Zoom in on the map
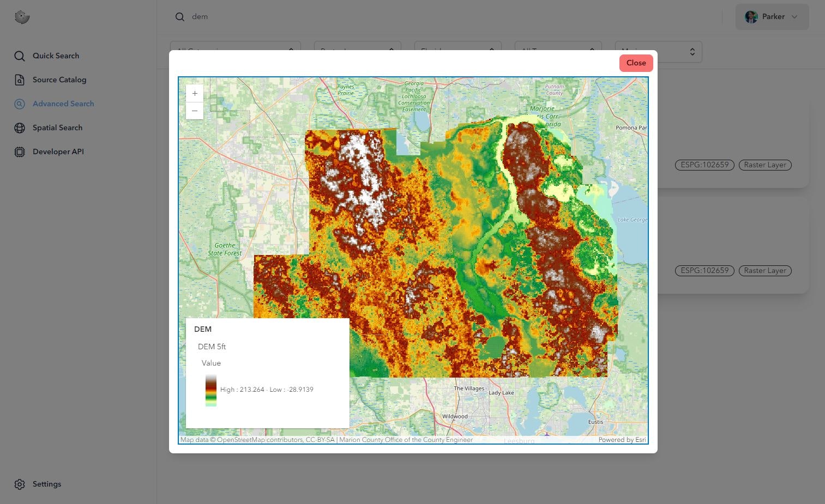Viewport: 825px width, 504px height. point(195,94)
